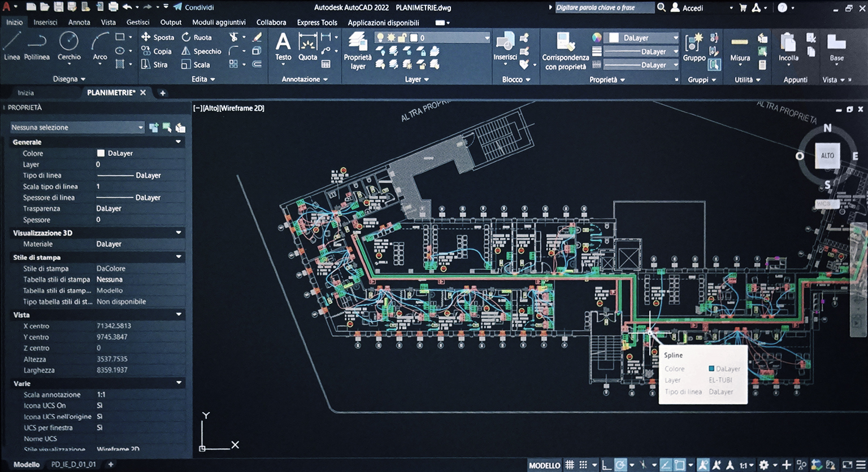The image size is (868, 472).
Task: Click the Accedi sign-in button
Action: [687, 8]
